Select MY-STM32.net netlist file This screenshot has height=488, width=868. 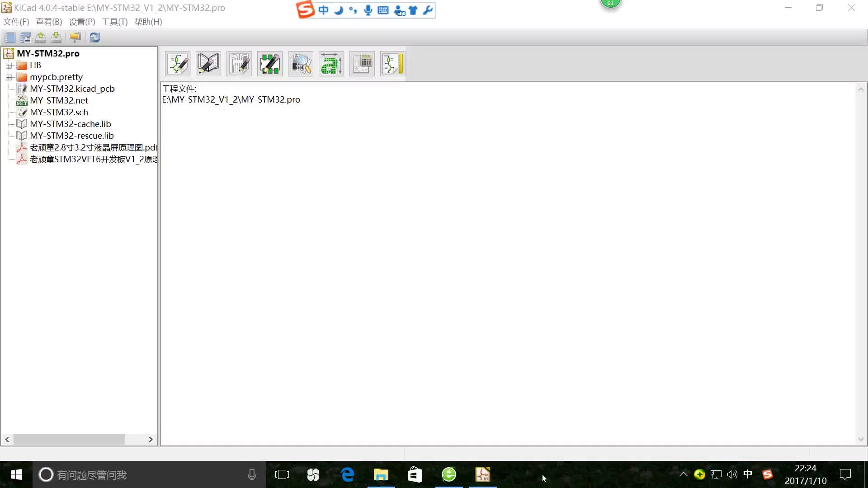(x=59, y=100)
